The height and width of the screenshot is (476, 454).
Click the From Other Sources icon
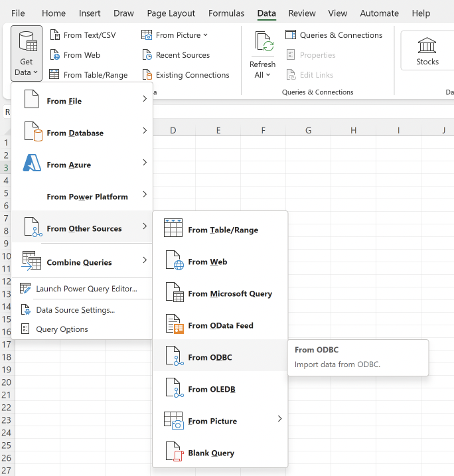[x=33, y=227]
